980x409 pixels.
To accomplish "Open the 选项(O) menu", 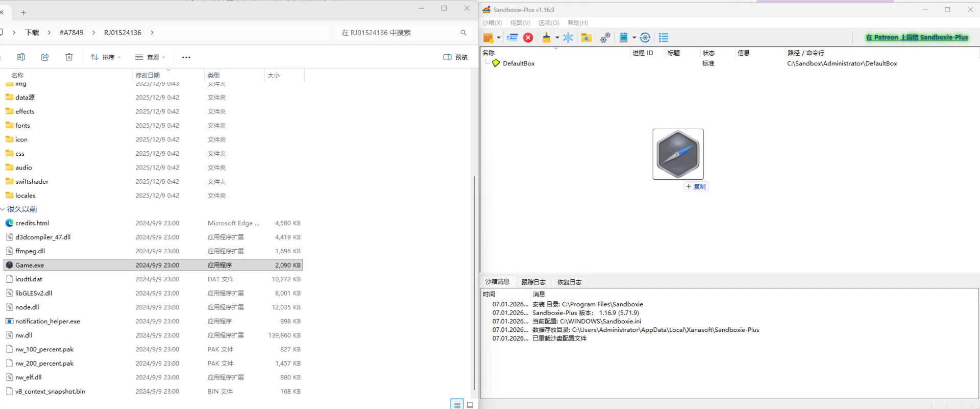I will [x=549, y=23].
